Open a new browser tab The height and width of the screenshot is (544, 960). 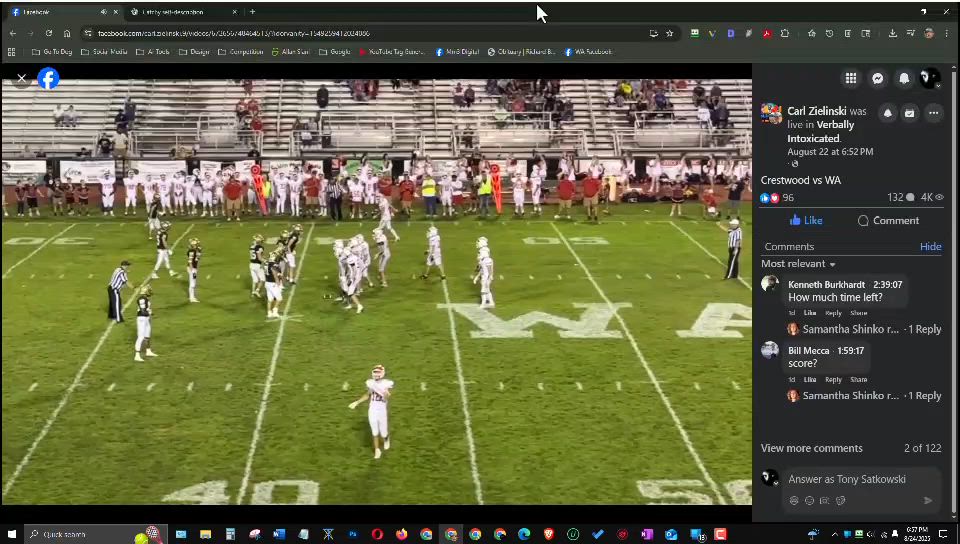click(x=252, y=12)
